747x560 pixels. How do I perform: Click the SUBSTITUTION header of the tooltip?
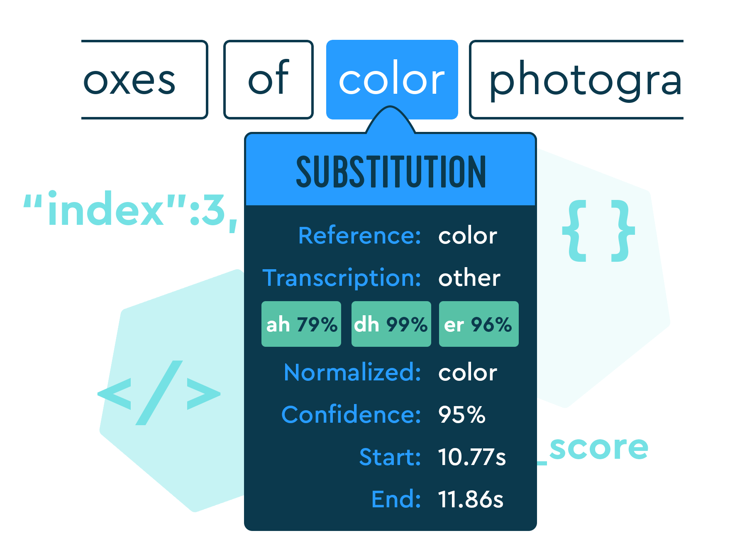tap(391, 172)
